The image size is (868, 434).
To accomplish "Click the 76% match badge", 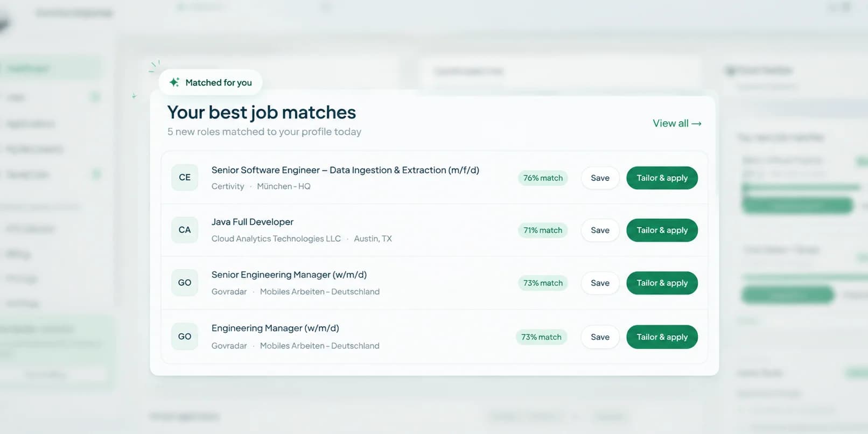I will click(x=543, y=178).
